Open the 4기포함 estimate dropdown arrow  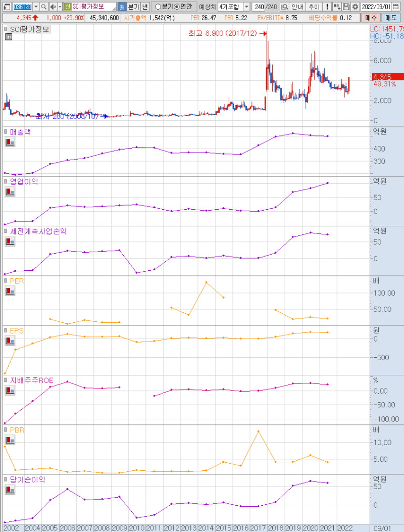[246, 7]
